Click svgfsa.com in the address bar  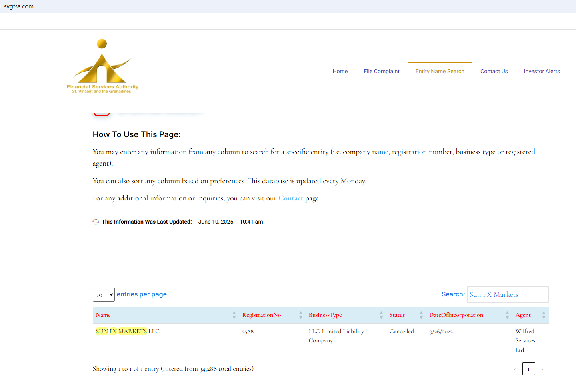tap(19, 6)
